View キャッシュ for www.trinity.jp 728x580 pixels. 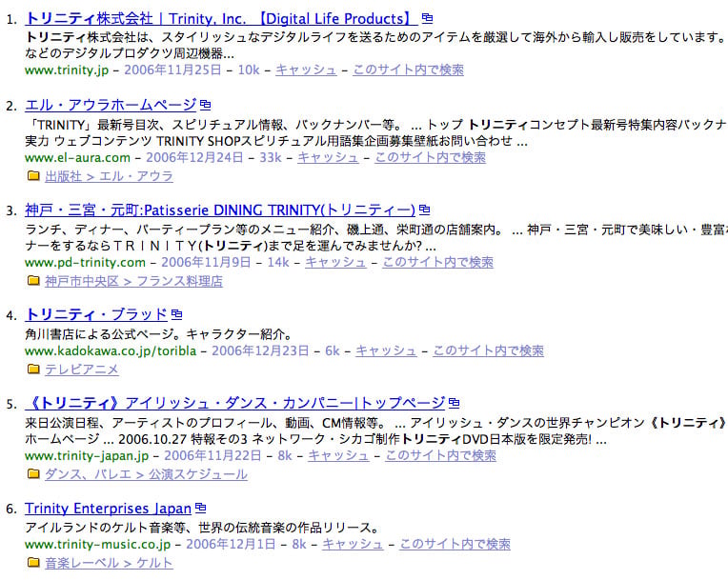tap(306, 70)
